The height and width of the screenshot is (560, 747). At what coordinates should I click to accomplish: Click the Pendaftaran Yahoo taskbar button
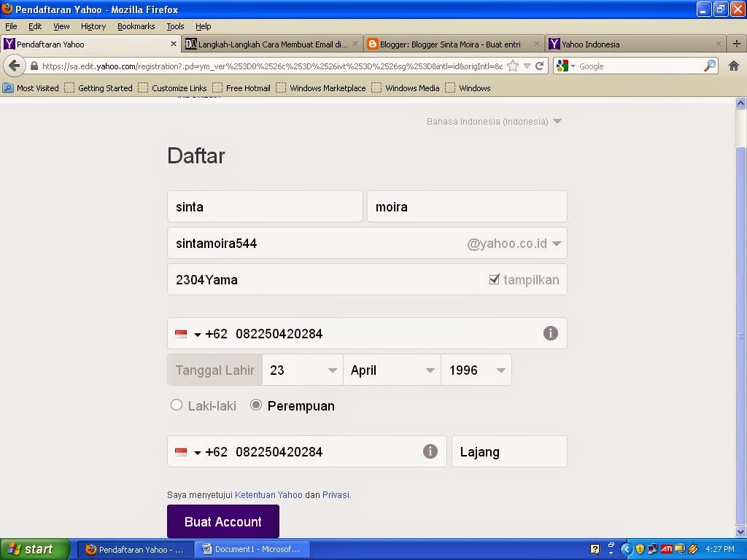point(135,549)
